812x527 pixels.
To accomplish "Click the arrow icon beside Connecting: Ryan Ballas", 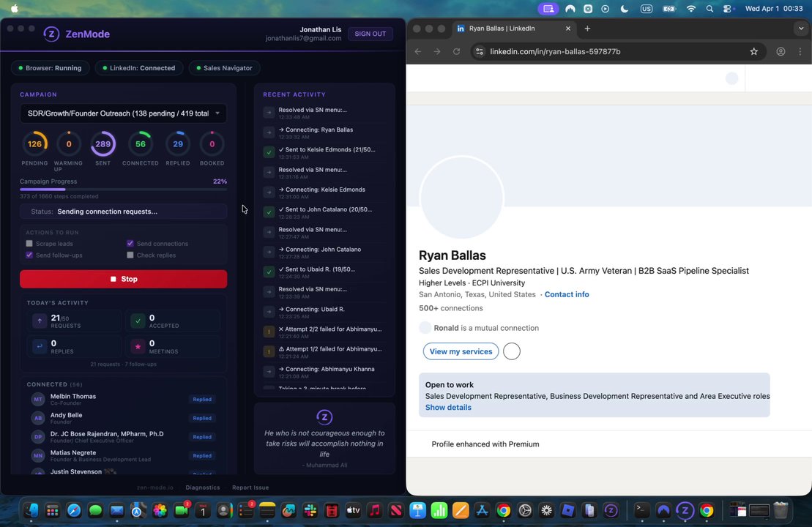I will (x=269, y=132).
